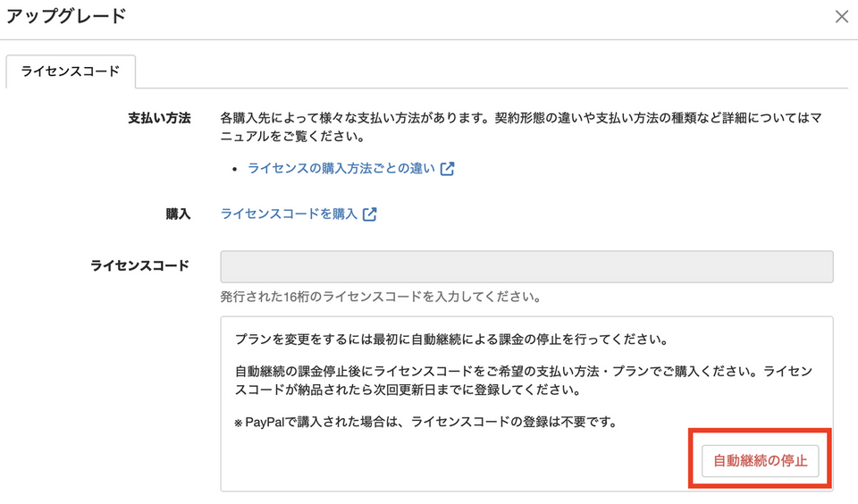Open the ライセンスの購入方法ごとの違い link
This screenshot has width=858, height=504.
click(342, 168)
